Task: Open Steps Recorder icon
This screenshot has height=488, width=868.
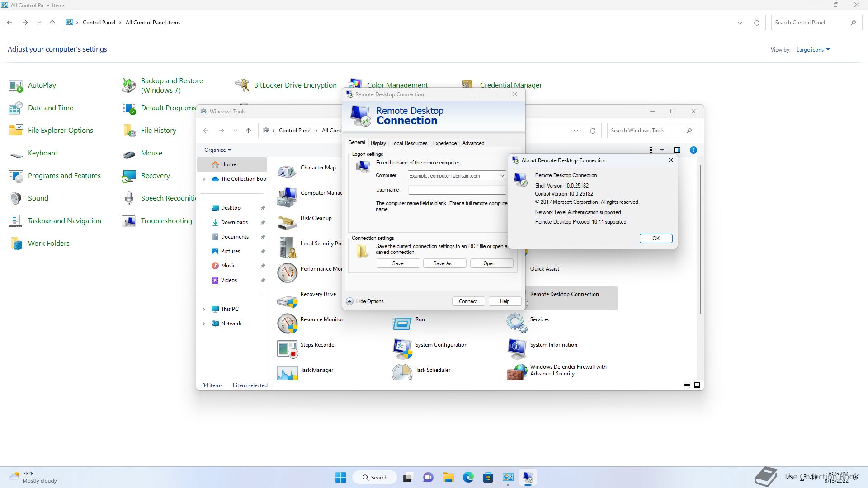Action: pos(287,349)
